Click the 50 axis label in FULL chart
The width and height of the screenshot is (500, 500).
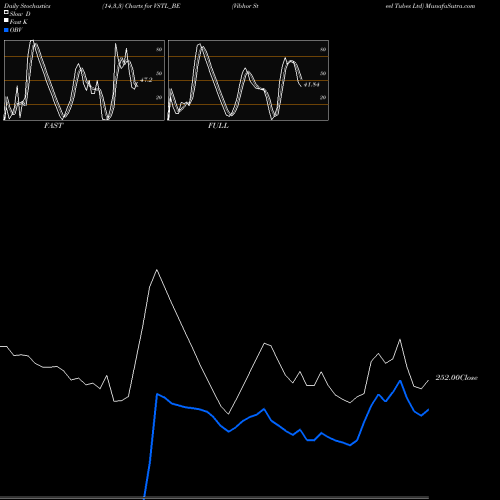pos(323,73)
